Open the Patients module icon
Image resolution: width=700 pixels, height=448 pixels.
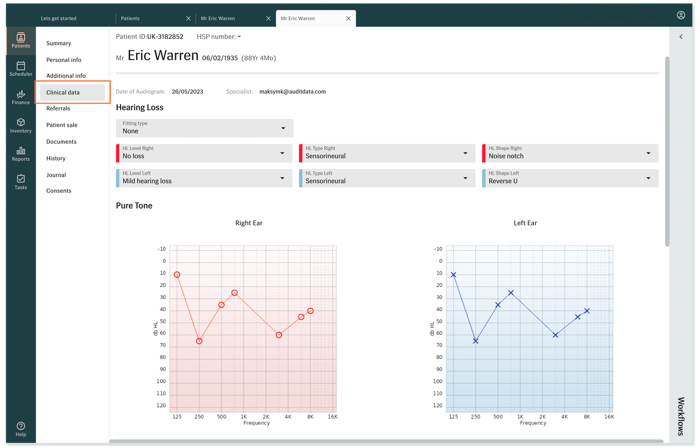tap(20, 40)
